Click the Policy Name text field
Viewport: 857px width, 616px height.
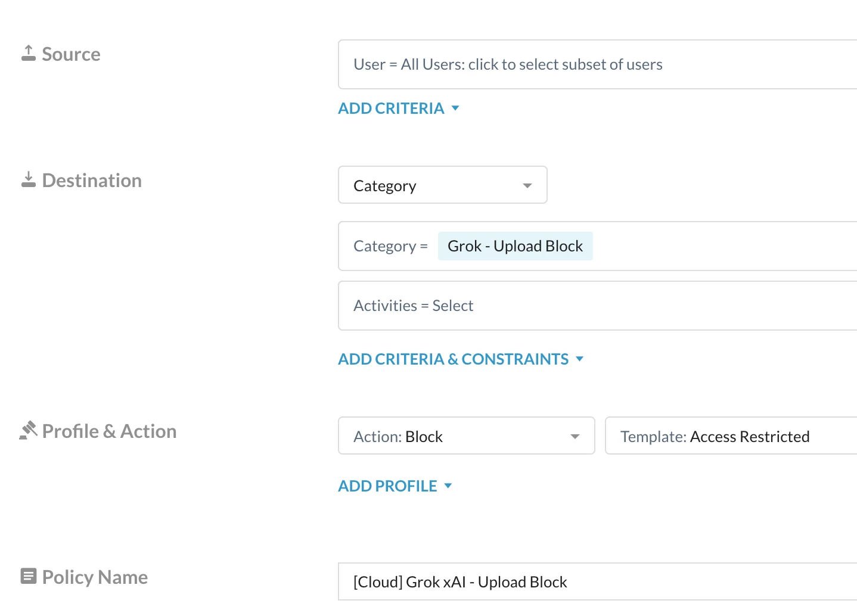(x=598, y=581)
